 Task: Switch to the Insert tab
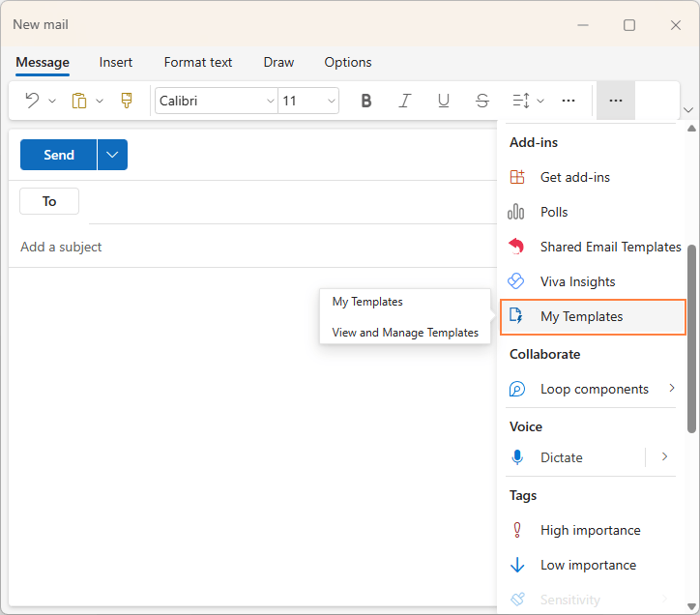tap(116, 62)
